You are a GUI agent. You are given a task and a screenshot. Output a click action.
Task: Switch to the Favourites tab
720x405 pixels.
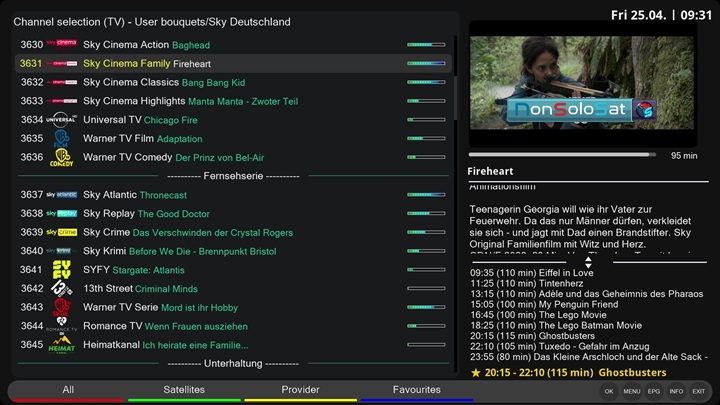click(x=416, y=390)
